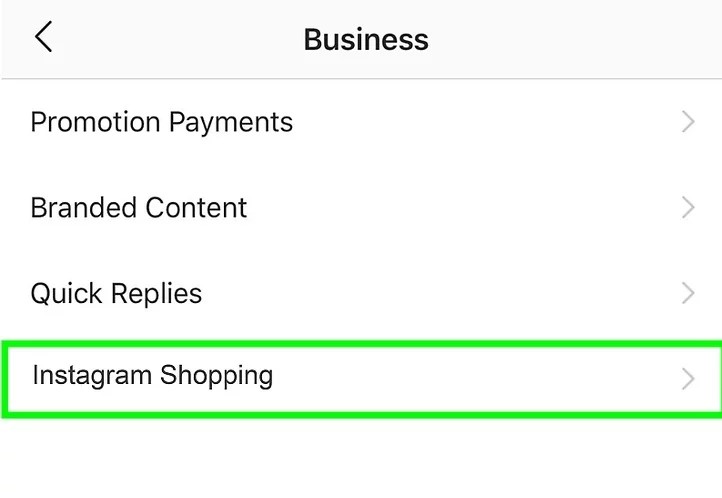Screen dimensions: 722x498
Task: Click the arrow icon in Instagram Shopping row
Action: pyautogui.click(x=687, y=379)
